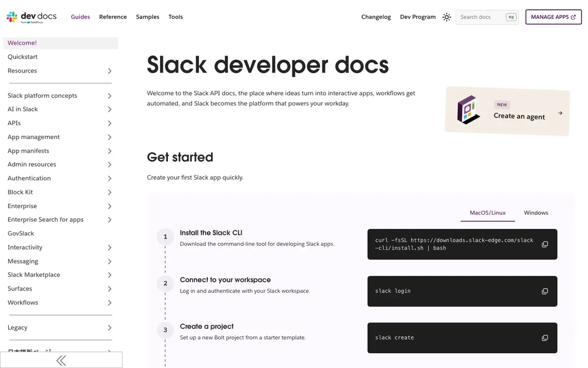Expand the Surfaces chevron
The width and height of the screenshot is (588, 368).
point(110,289)
